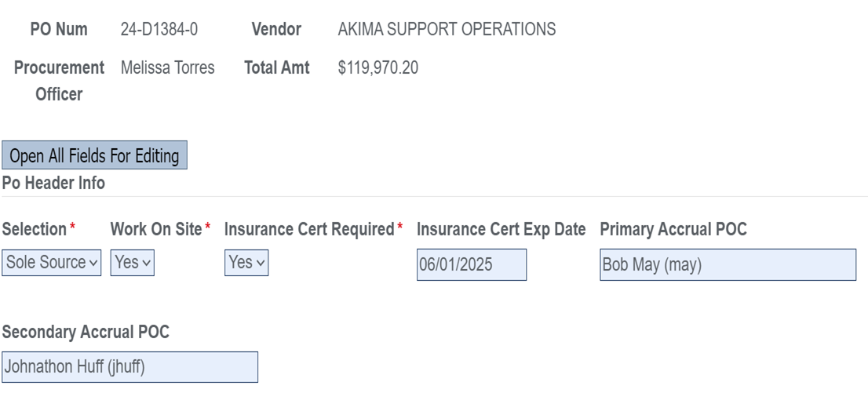Image resolution: width=868 pixels, height=393 pixels.
Task: Click the Secondary Accrual POC label
Action: tap(86, 332)
